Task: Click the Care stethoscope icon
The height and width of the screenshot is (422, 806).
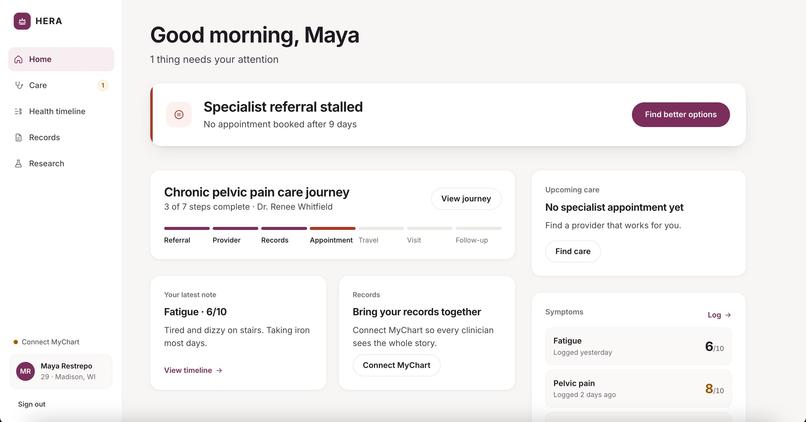Action: coord(19,85)
